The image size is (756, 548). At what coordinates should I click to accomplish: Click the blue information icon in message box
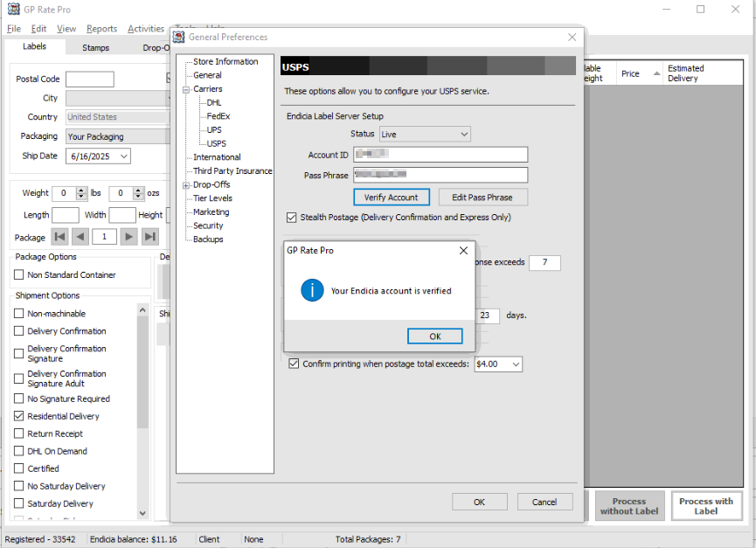[312, 290]
